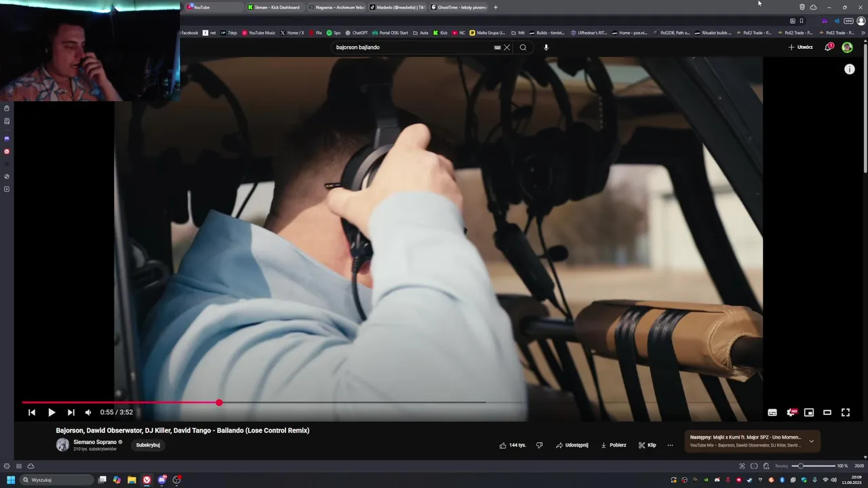The height and width of the screenshot is (488, 868).
Task: Open video player settings gear
Action: click(791, 412)
